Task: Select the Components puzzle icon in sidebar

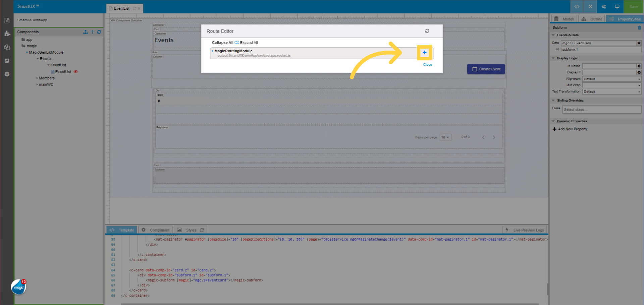Action: click(x=7, y=34)
